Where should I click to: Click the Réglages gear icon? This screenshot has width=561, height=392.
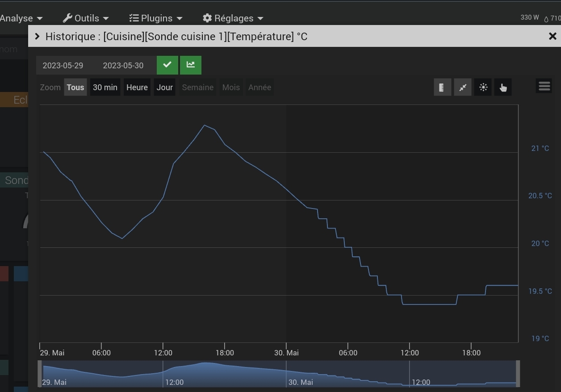pyautogui.click(x=207, y=18)
